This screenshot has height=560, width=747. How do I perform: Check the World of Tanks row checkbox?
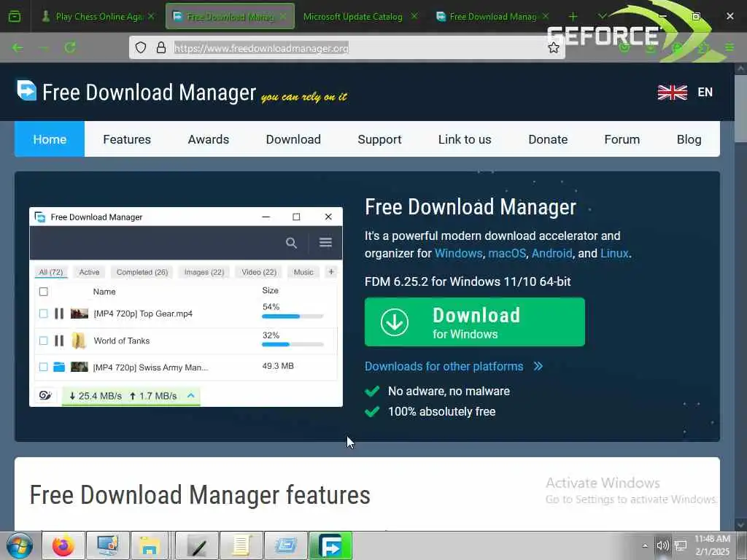[x=43, y=341]
